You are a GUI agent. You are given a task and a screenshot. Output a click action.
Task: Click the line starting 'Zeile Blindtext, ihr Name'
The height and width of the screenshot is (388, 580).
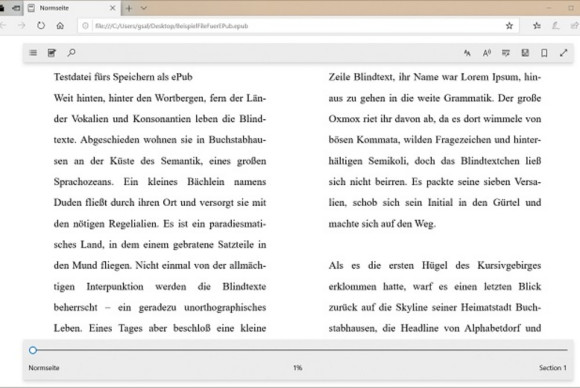435,77
